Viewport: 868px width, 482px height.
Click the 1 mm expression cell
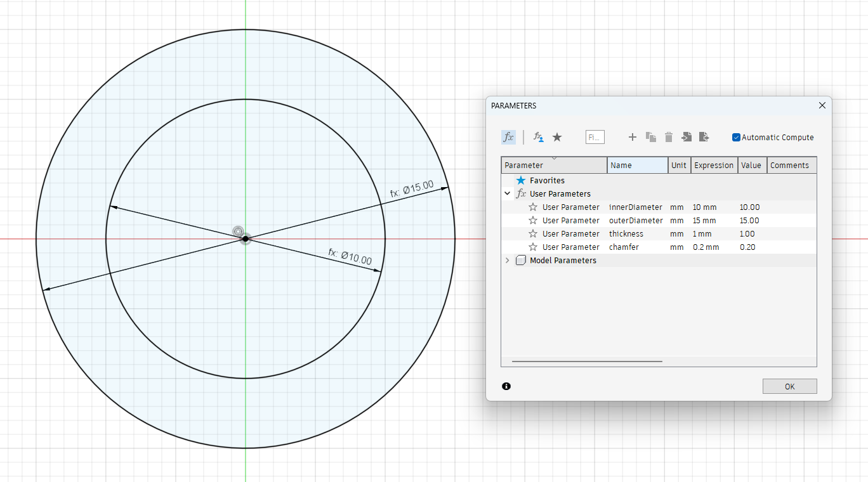coord(714,234)
